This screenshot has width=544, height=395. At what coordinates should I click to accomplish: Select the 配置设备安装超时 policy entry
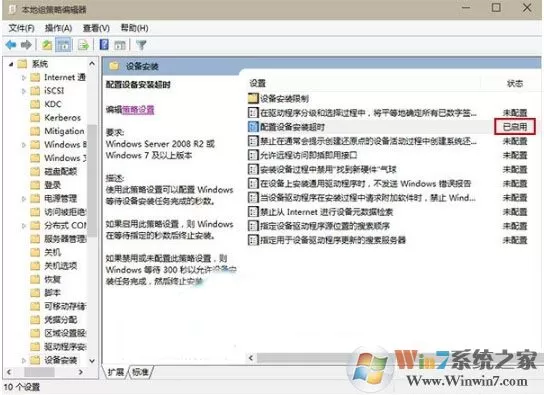(292, 127)
